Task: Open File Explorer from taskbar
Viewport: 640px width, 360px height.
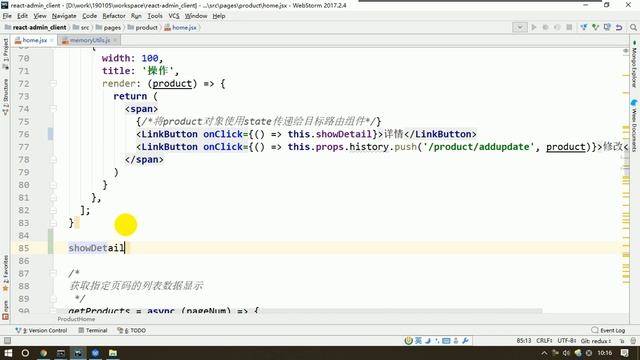Action: tap(113, 353)
